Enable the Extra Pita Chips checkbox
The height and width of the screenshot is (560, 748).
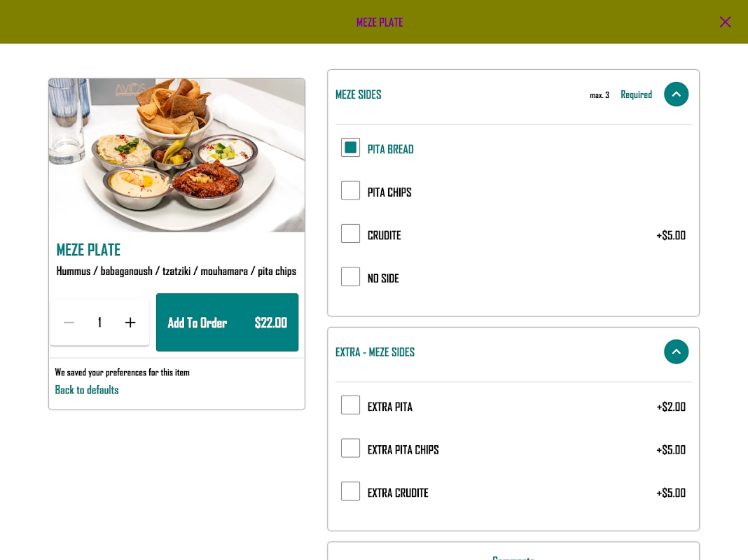pos(350,448)
